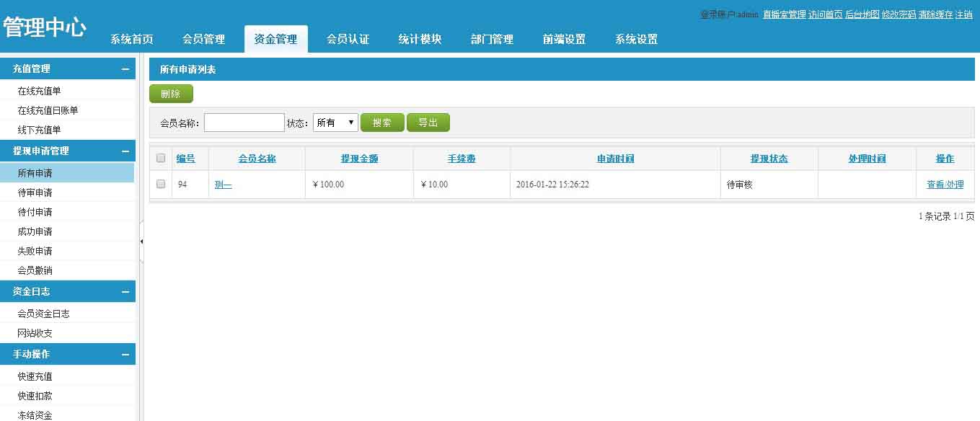Click in the 会员名称 search input field
This screenshot has width=980, height=421.
point(244,123)
